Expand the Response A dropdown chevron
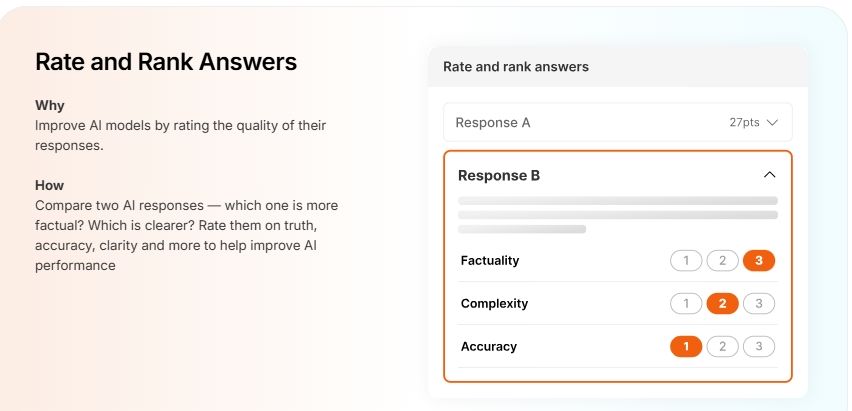This screenshot has width=852, height=411. [771, 123]
